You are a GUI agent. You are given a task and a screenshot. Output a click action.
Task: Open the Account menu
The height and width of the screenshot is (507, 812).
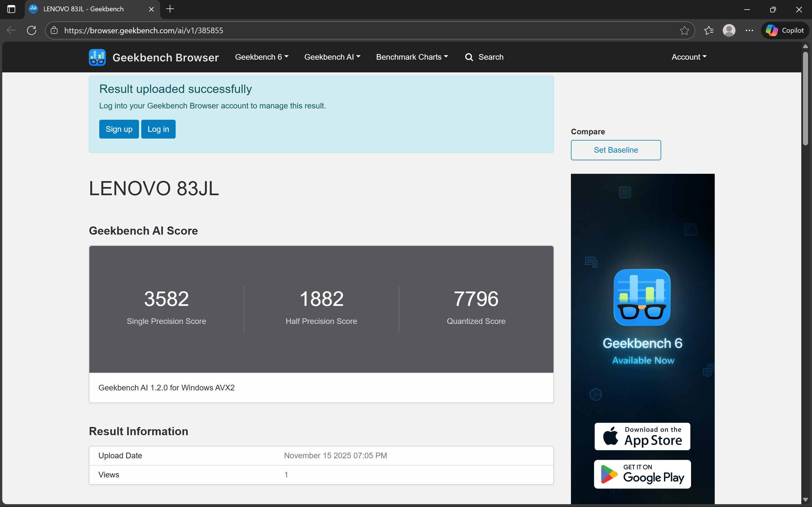pyautogui.click(x=689, y=57)
